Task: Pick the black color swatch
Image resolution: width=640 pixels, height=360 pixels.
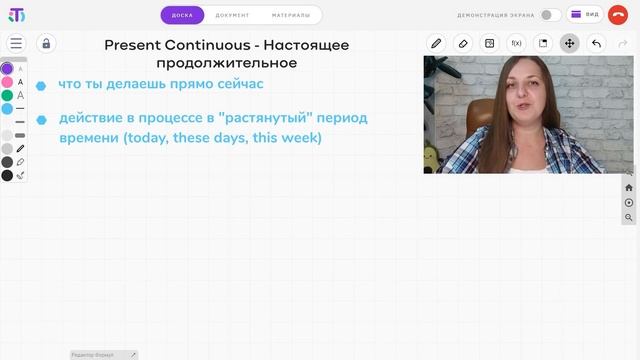Action: coord(7,176)
